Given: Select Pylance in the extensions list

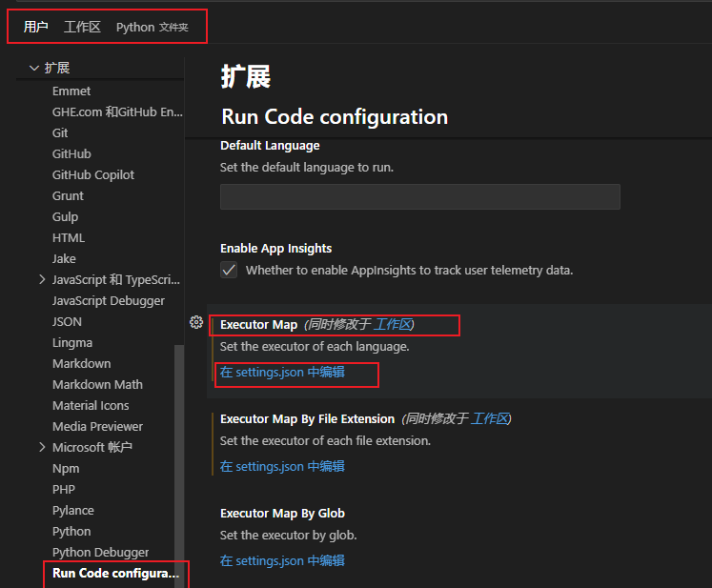Looking at the screenshot, I should [x=73, y=511].
